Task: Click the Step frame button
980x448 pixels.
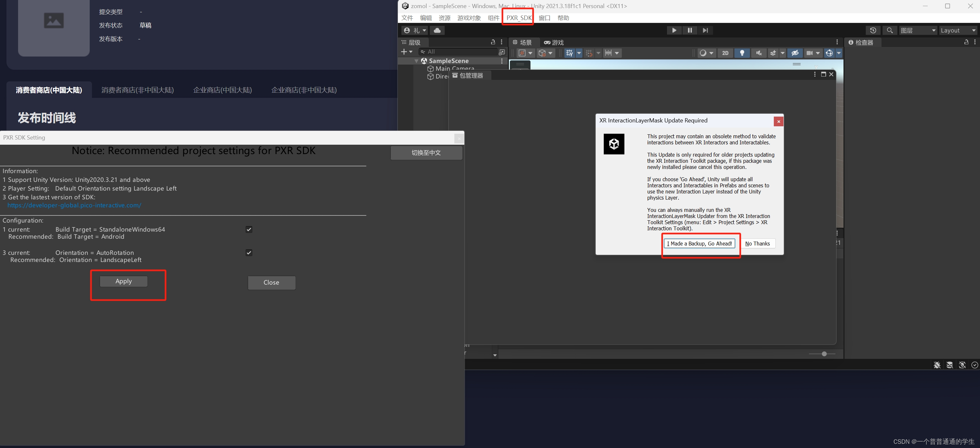Action: (x=705, y=30)
